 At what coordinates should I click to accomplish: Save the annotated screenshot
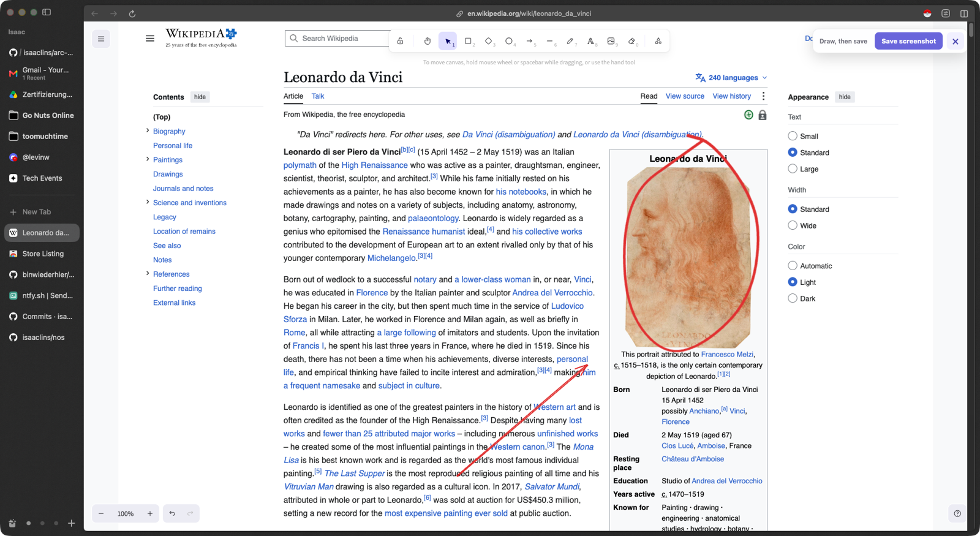pos(908,41)
